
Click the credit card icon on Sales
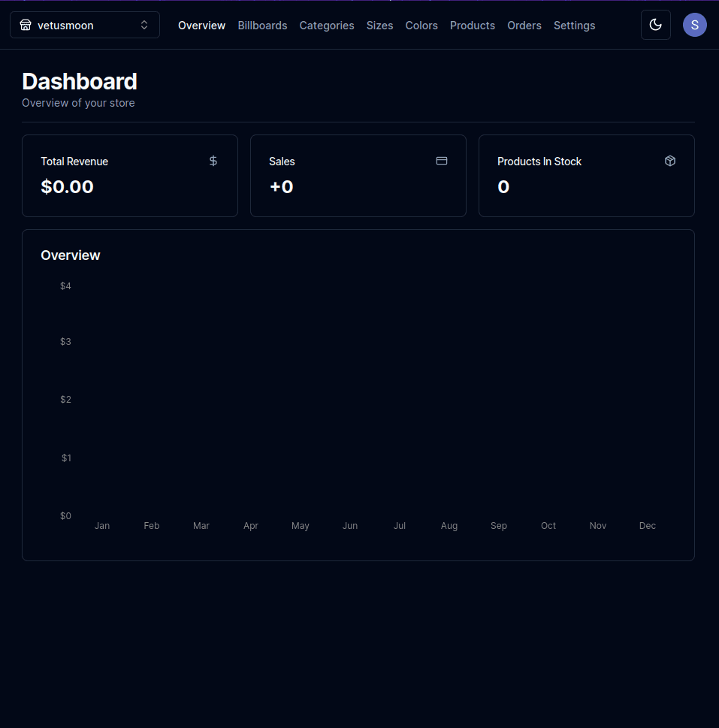pos(442,161)
